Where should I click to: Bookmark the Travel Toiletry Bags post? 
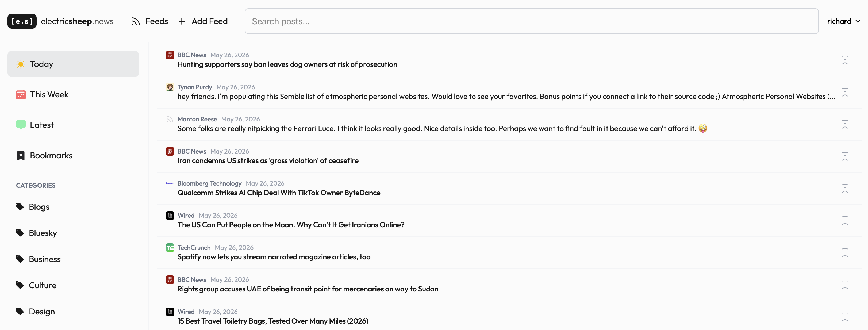pos(844,317)
